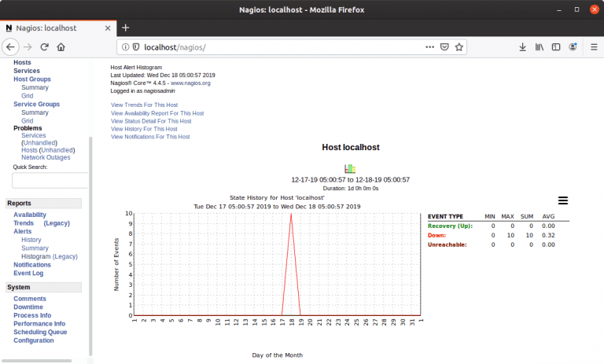Viewport: 604px width, 364px height.
Task: Open the Downtime page
Action: point(28,307)
